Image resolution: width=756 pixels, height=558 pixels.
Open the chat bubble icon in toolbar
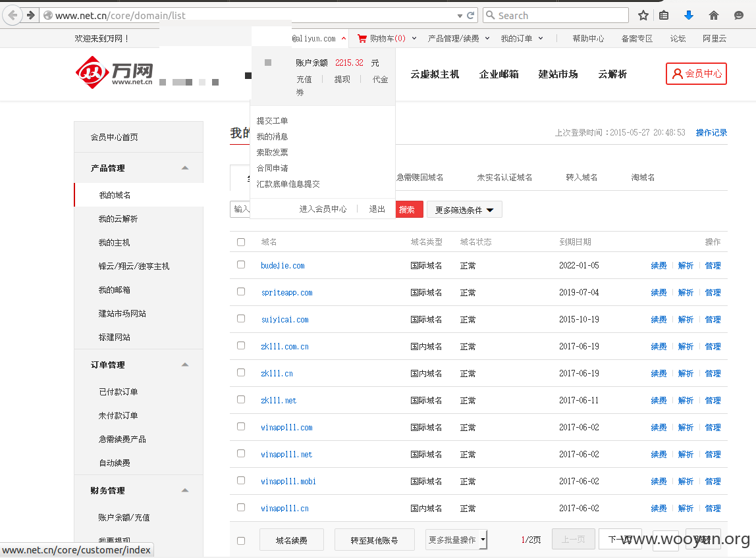point(739,15)
